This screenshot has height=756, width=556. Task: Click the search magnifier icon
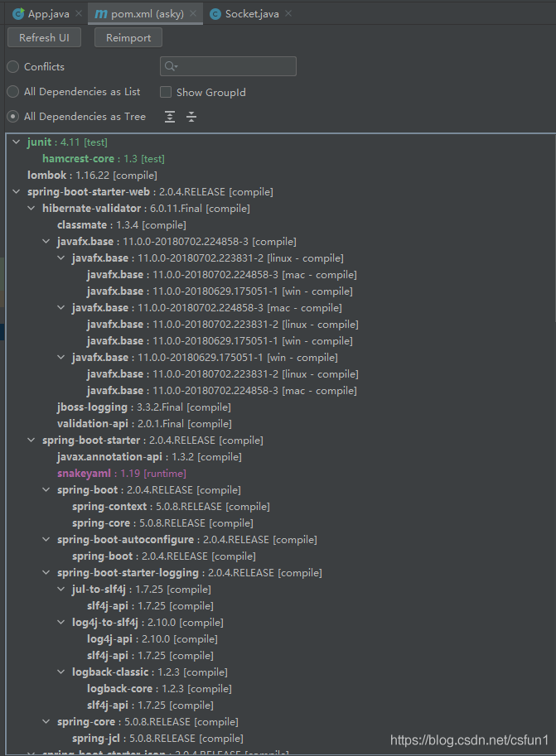[x=171, y=66]
